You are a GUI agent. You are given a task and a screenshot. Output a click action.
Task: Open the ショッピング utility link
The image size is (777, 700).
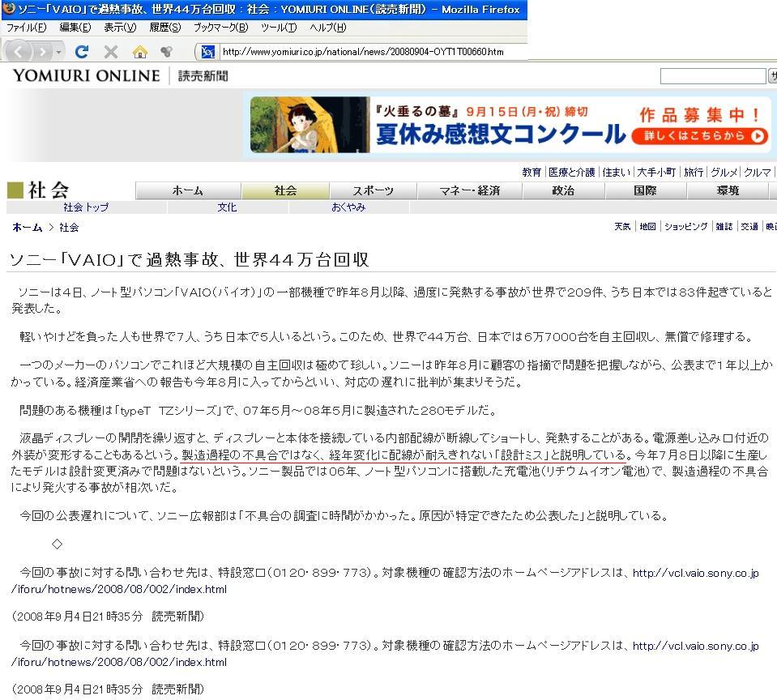pyautogui.click(x=685, y=226)
